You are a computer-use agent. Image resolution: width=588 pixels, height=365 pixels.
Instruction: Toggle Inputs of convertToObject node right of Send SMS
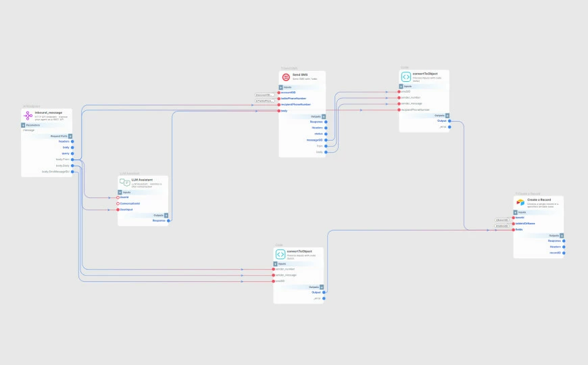[401, 87]
